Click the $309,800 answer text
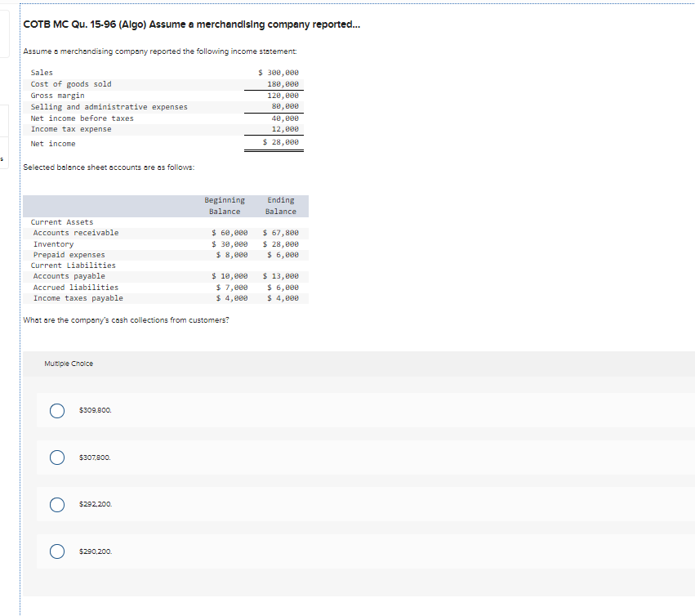 pos(96,410)
